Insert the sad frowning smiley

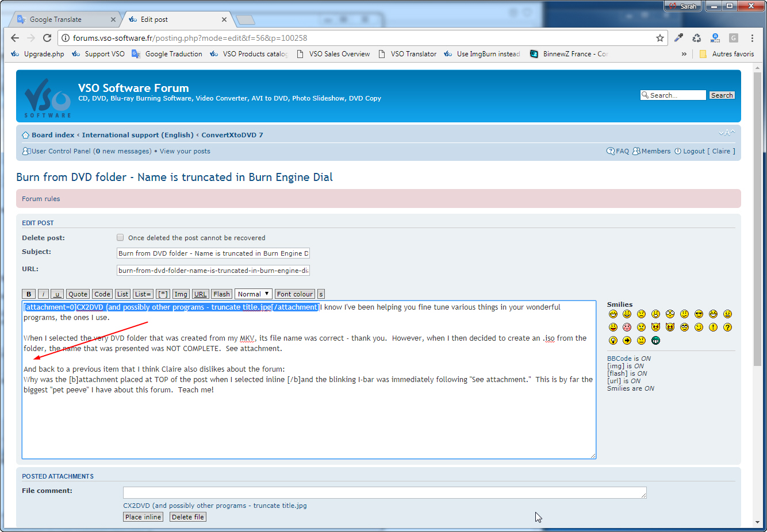(641, 314)
